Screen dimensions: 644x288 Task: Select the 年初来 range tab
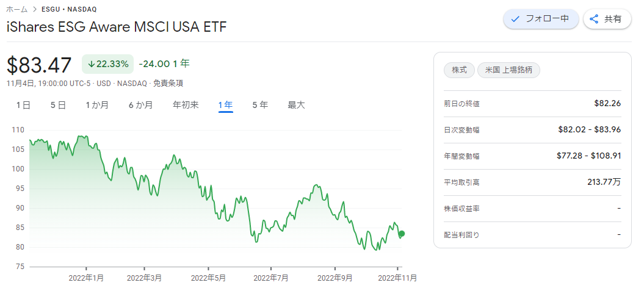pyautogui.click(x=186, y=105)
